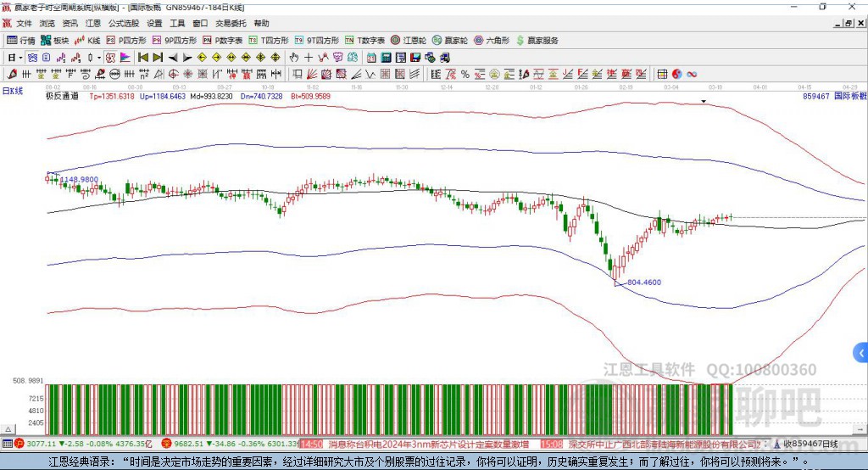
Task: Open the 帮助 menu
Action: tap(261, 23)
